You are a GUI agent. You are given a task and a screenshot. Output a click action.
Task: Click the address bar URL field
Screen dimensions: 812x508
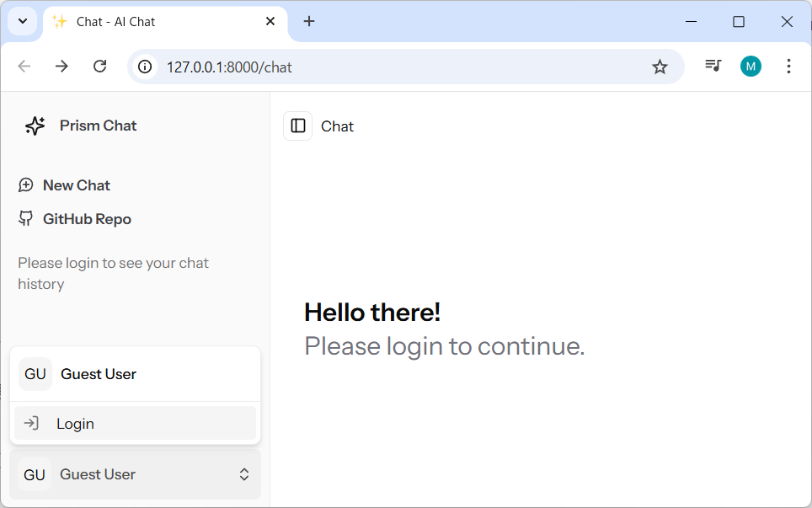point(379,67)
